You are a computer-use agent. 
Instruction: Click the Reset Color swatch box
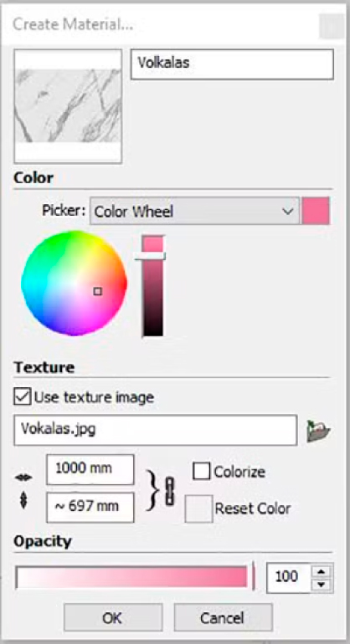click(198, 509)
